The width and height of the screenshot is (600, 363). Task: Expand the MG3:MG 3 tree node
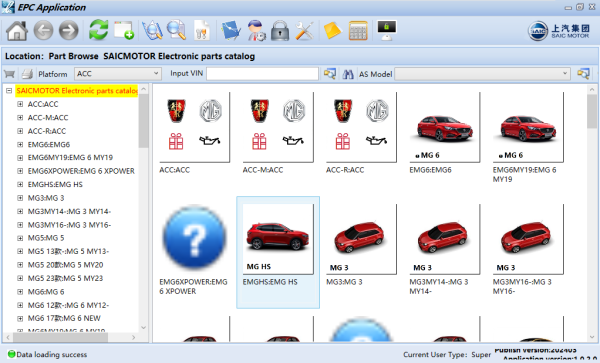20,198
